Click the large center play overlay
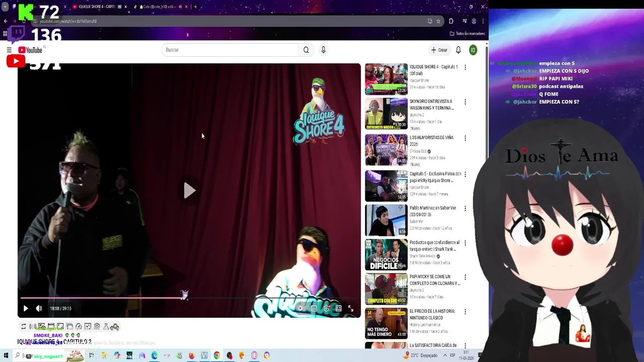Image resolution: width=644 pixels, height=362 pixels. (189, 190)
